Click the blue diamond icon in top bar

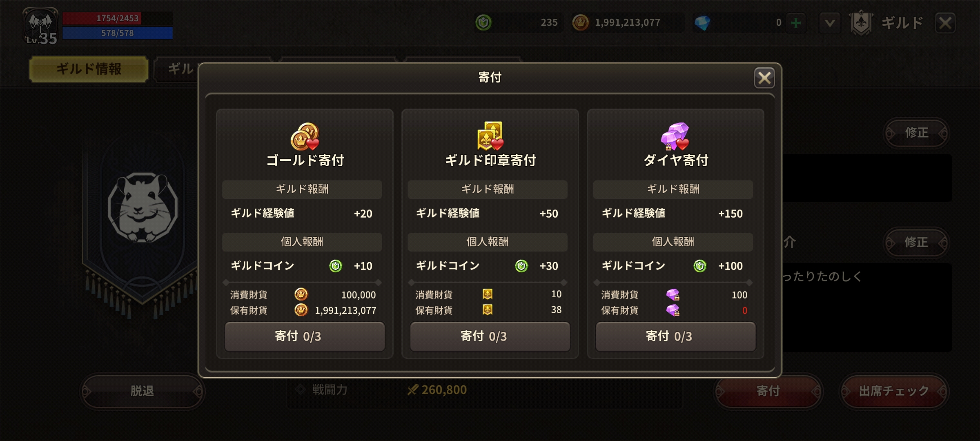[702, 22]
